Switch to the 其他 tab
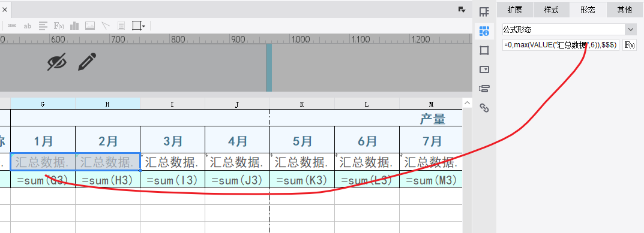 click(625, 10)
